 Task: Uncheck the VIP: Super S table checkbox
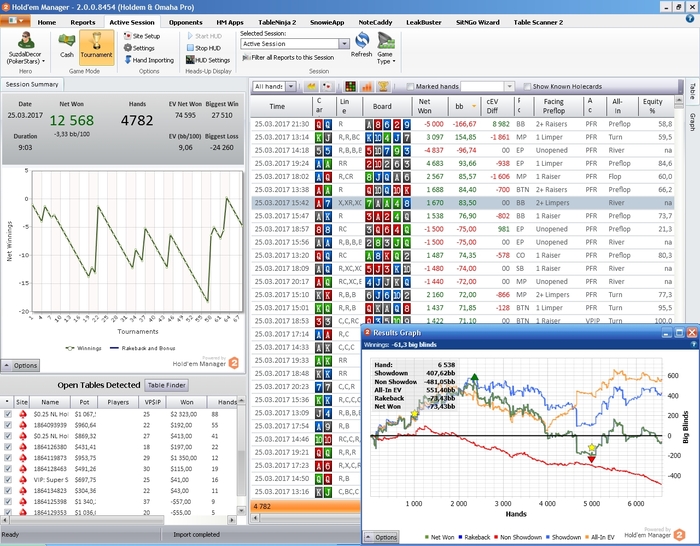pos(8,479)
